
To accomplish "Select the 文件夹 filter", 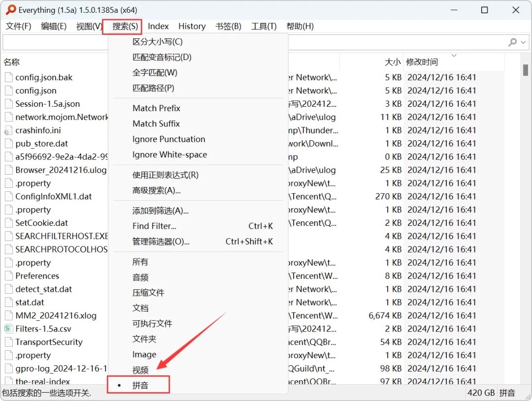I will pyautogui.click(x=199, y=339).
